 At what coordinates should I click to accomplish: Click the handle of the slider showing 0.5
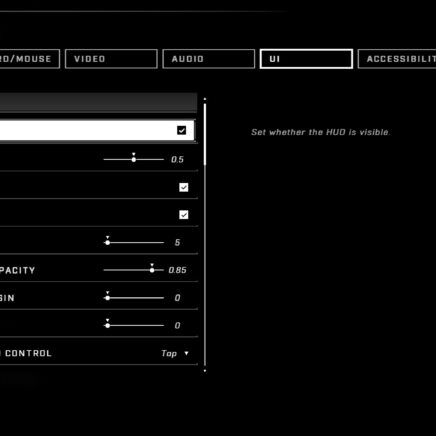tap(134, 159)
